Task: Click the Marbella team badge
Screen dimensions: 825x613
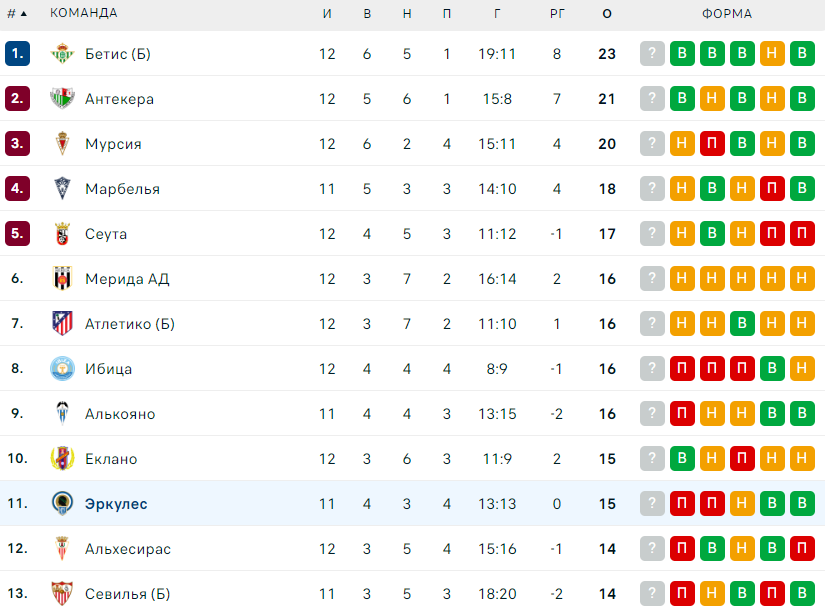Action: (x=62, y=189)
